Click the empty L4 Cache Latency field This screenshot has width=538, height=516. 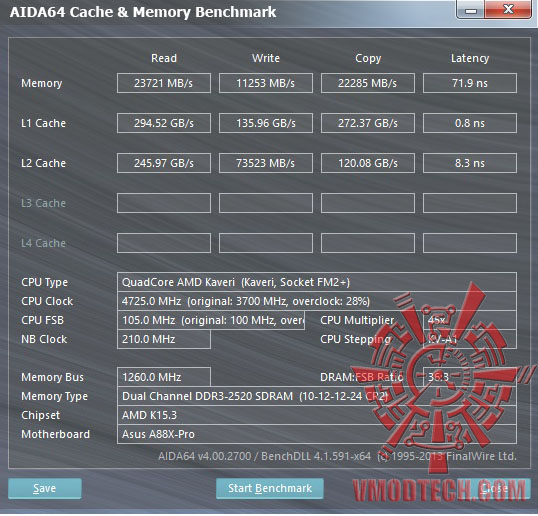point(470,243)
